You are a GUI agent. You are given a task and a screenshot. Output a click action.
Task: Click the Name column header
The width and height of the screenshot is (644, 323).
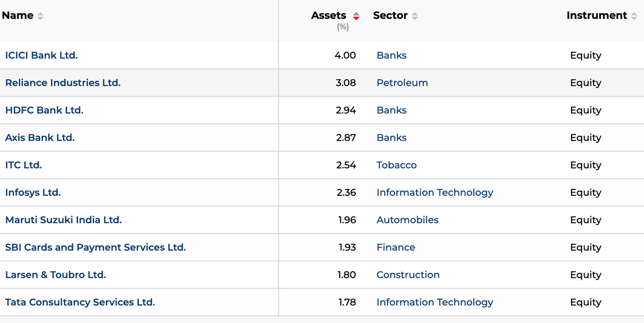tap(18, 16)
